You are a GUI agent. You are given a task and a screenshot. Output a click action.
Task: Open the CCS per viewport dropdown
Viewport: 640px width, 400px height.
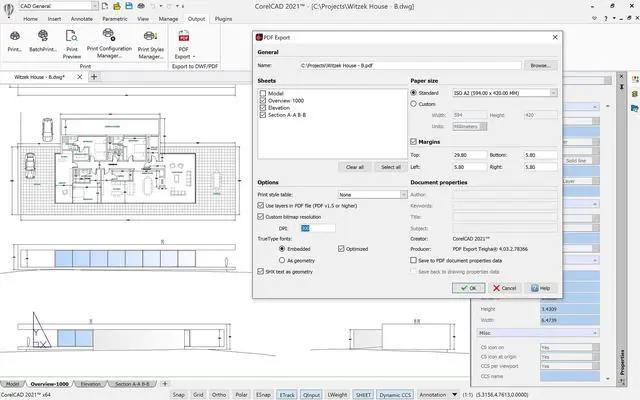coord(596,366)
